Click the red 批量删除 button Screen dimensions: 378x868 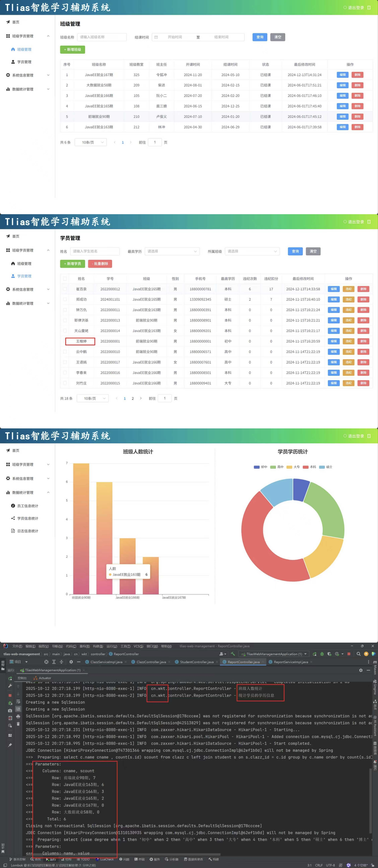pyautogui.click(x=100, y=264)
